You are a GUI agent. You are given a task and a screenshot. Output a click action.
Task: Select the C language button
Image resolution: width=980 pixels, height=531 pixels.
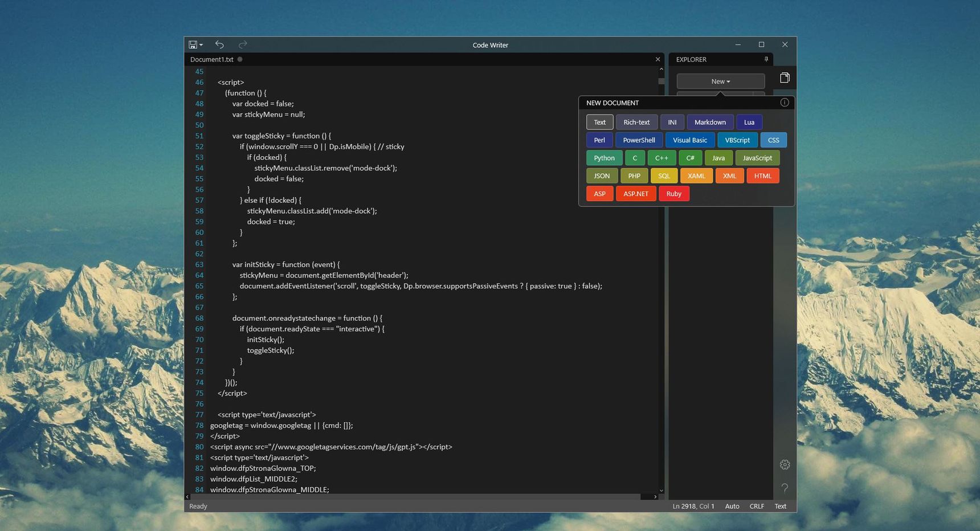click(635, 158)
